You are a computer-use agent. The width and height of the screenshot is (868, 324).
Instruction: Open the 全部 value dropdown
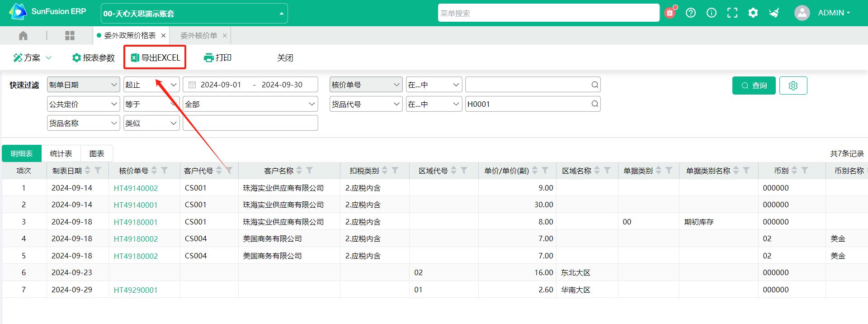250,104
